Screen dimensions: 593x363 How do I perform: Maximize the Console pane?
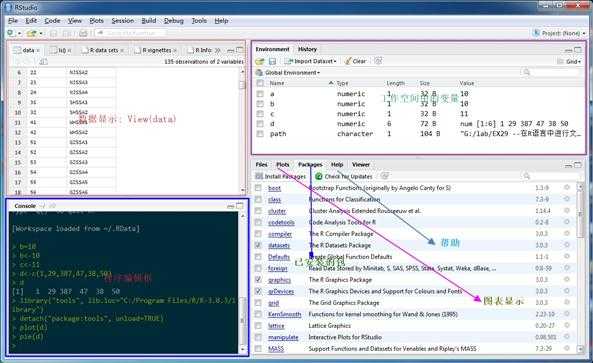(240, 206)
